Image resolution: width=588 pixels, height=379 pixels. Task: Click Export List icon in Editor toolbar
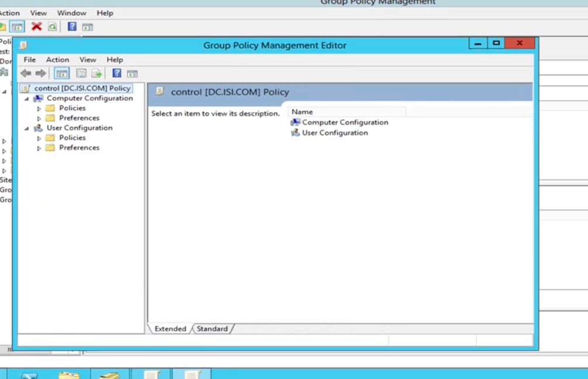pos(97,73)
